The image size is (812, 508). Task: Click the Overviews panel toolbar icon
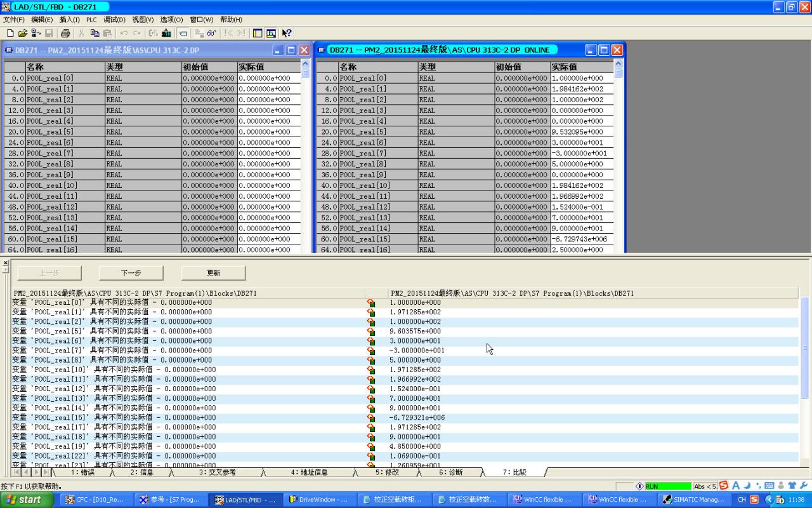pos(258,33)
